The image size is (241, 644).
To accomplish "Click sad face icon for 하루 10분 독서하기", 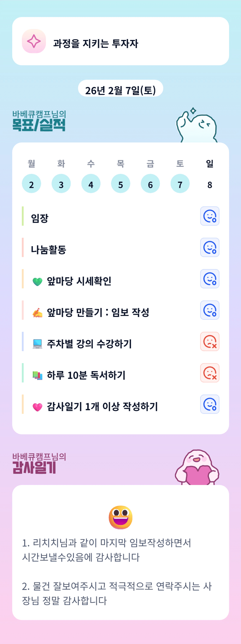I will [210, 373].
